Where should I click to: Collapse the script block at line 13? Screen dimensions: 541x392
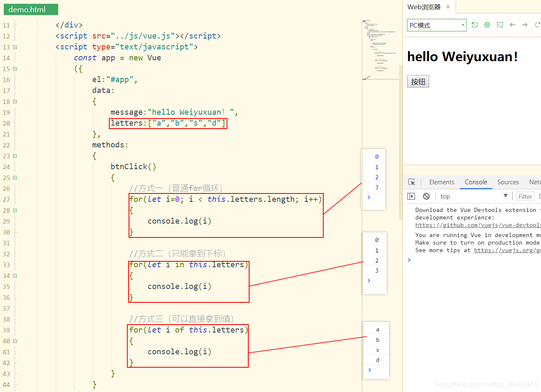[x=15, y=47]
